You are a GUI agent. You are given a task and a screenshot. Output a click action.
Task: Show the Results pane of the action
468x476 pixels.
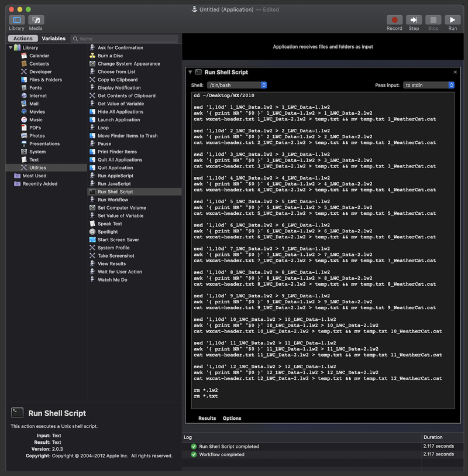coord(207,418)
